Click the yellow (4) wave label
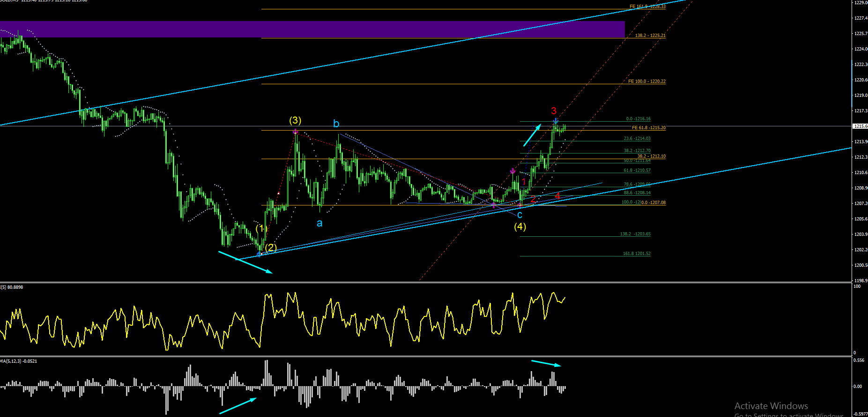The image size is (868, 417). (520, 227)
